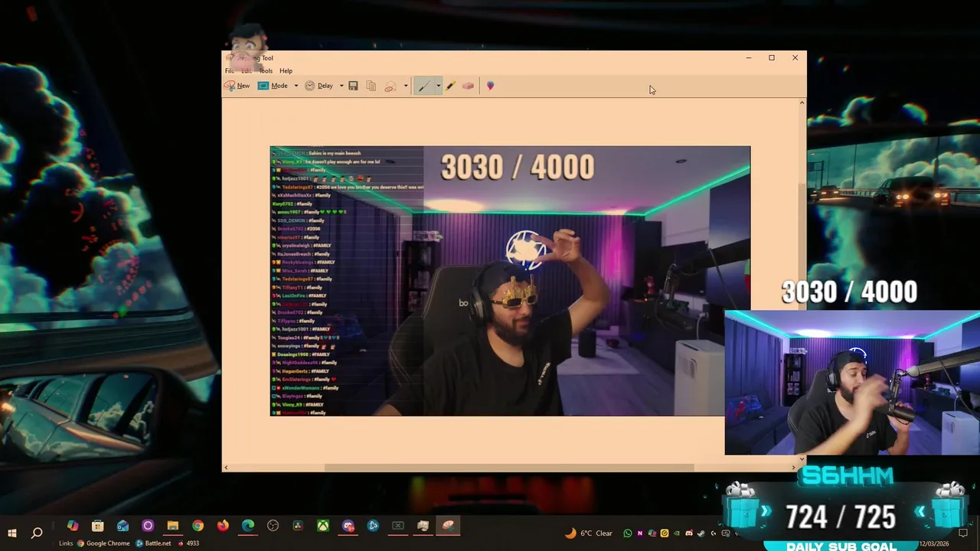Screen dimensions: 980x551
Task: Open Microsoft Edge from the taskbar
Action: [248, 526]
